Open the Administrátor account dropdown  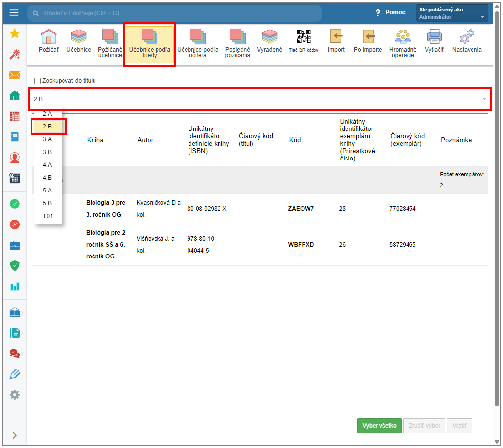452,13
